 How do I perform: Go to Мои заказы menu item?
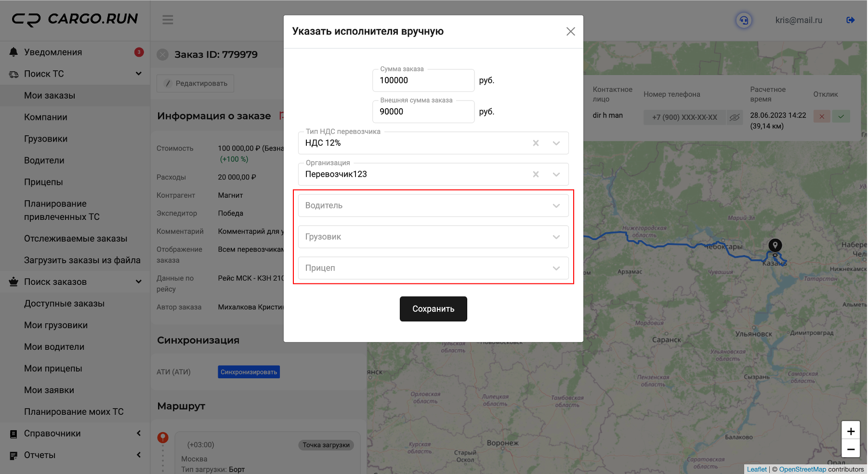50,95
